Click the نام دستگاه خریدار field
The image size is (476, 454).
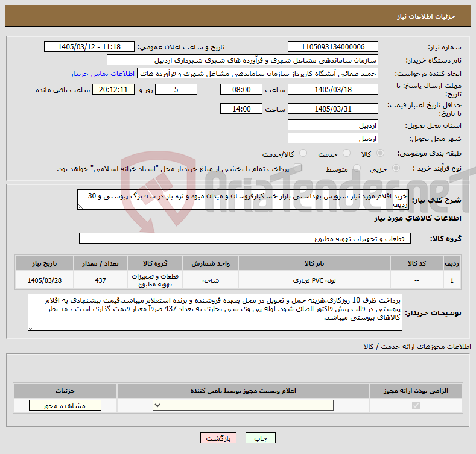point(243,60)
